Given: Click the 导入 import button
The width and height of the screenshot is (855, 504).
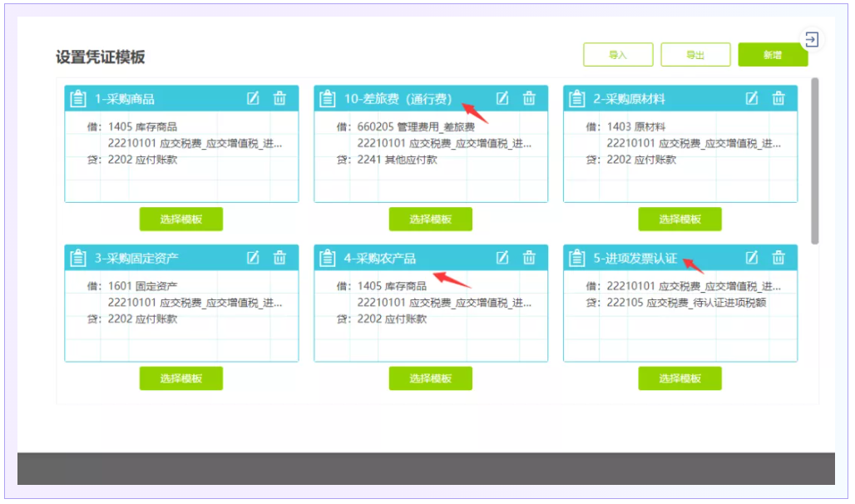Looking at the screenshot, I should [618, 55].
